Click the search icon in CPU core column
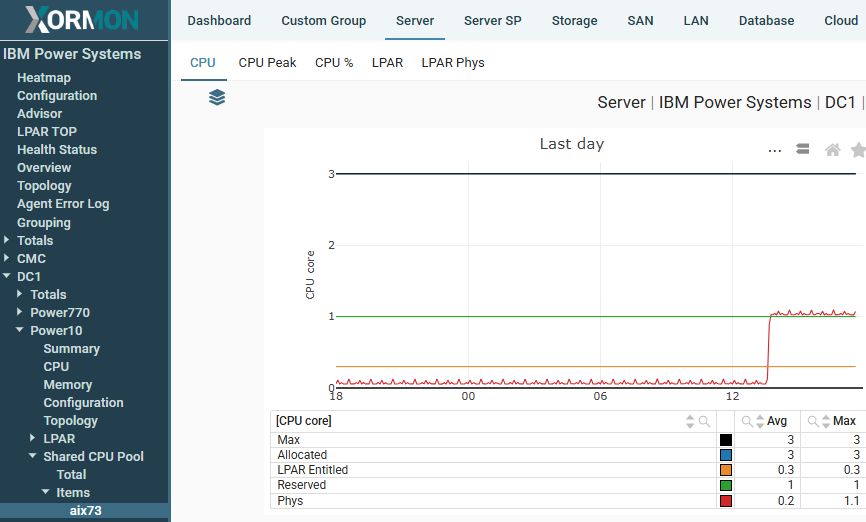Image resolution: width=866 pixels, height=522 pixels. tap(704, 422)
